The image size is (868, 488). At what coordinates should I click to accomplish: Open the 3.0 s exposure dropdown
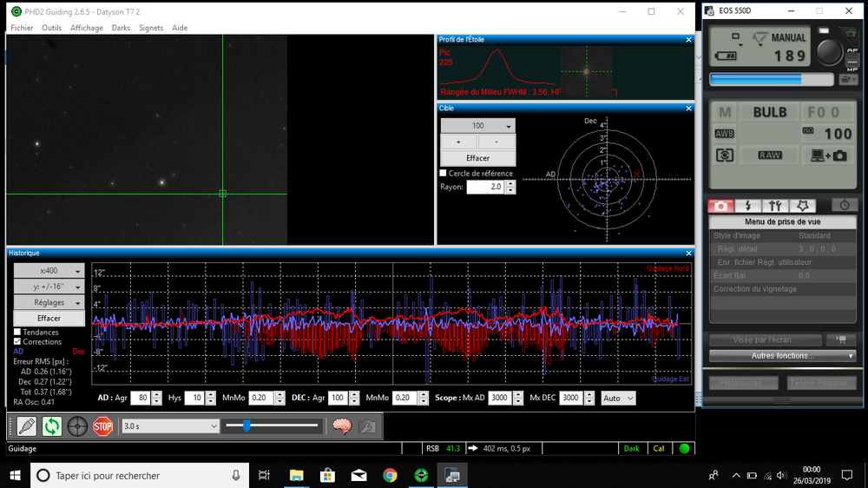pos(170,426)
